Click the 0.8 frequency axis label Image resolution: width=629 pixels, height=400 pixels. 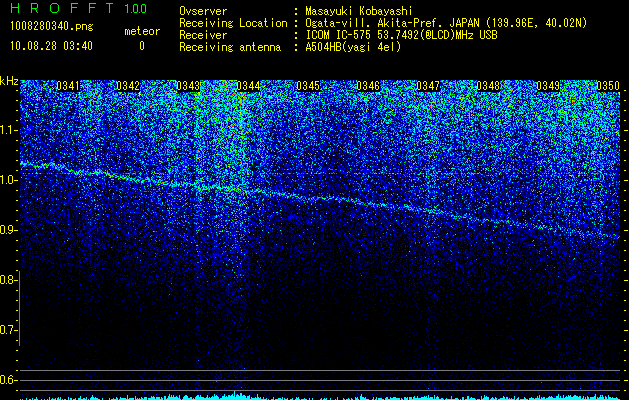tap(7, 280)
